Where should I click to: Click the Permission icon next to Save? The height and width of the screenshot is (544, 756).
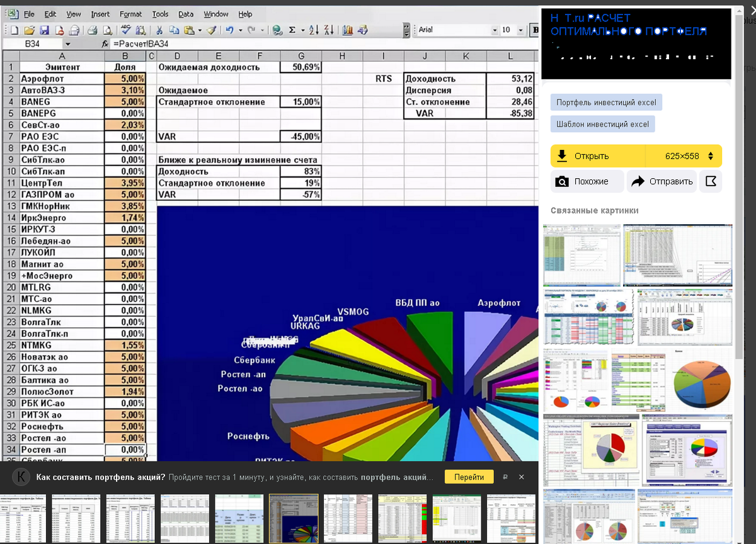(59, 30)
